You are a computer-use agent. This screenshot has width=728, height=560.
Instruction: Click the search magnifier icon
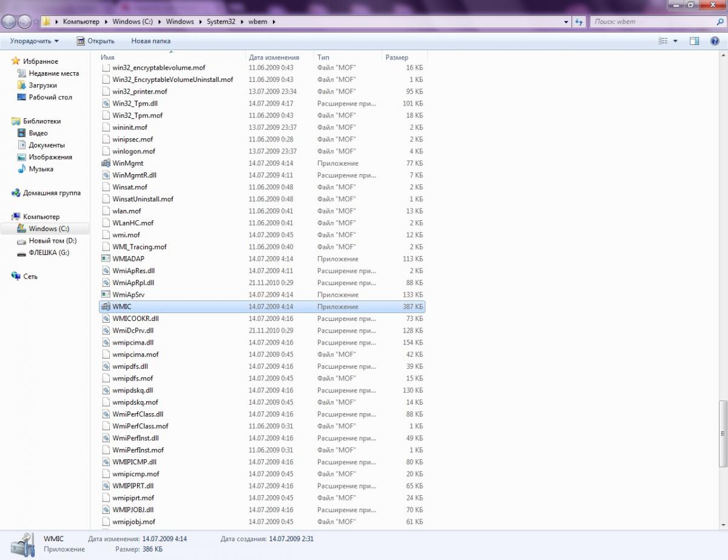point(719,21)
